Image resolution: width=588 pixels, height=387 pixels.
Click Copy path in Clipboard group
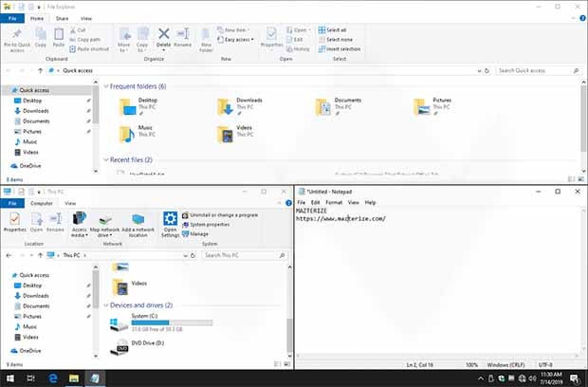tap(85, 40)
